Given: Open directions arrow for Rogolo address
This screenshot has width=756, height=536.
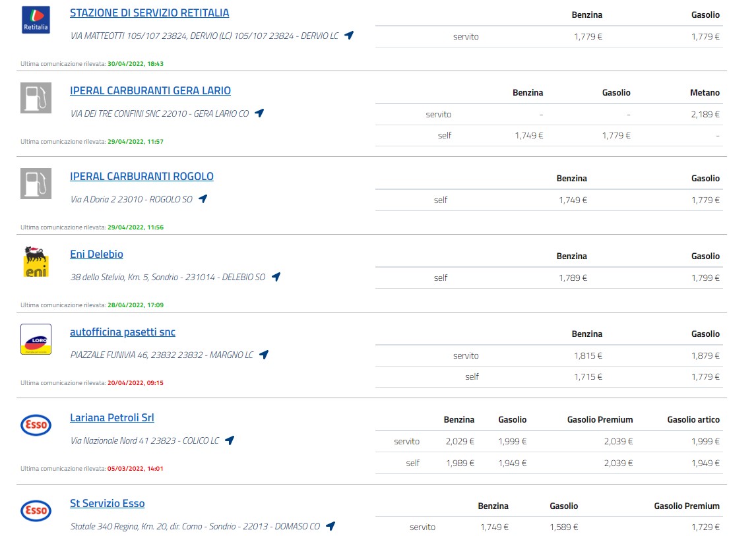Looking at the screenshot, I should tap(203, 198).
